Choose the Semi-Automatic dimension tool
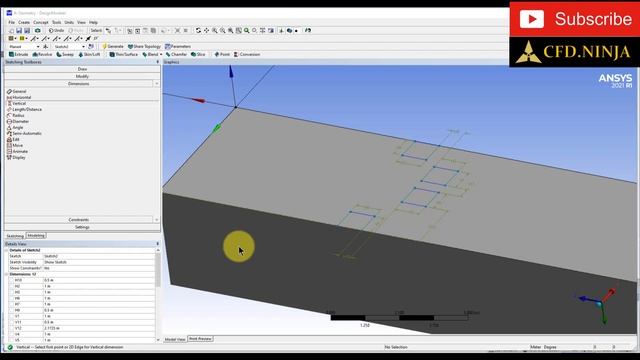This screenshot has height=360, width=640. click(24, 133)
